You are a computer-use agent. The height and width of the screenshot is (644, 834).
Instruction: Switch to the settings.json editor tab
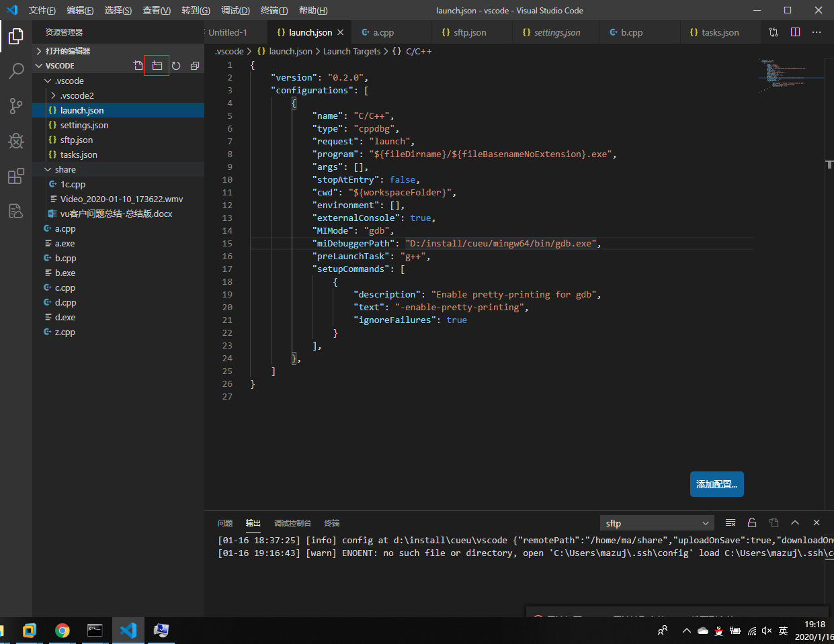tap(557, 32)
